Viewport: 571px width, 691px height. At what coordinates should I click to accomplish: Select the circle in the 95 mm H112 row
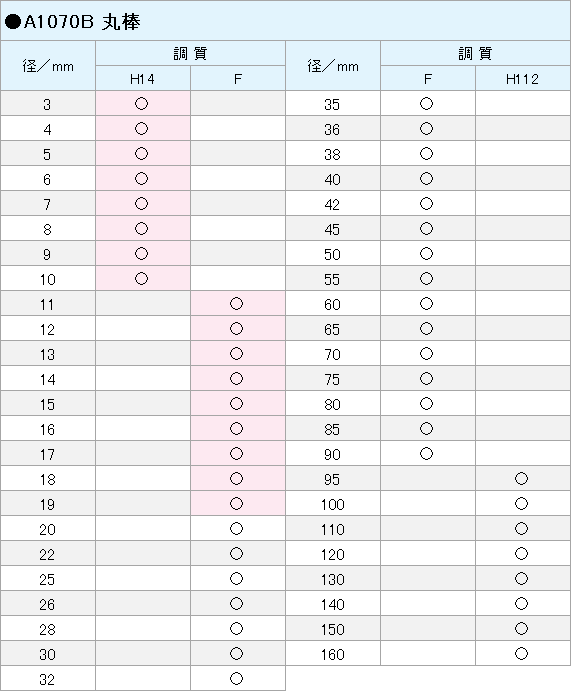522,479
